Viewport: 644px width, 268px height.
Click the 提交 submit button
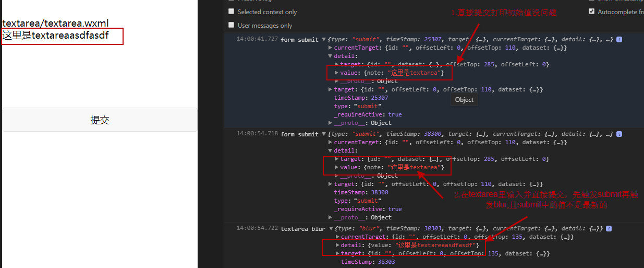click(100, 120)
